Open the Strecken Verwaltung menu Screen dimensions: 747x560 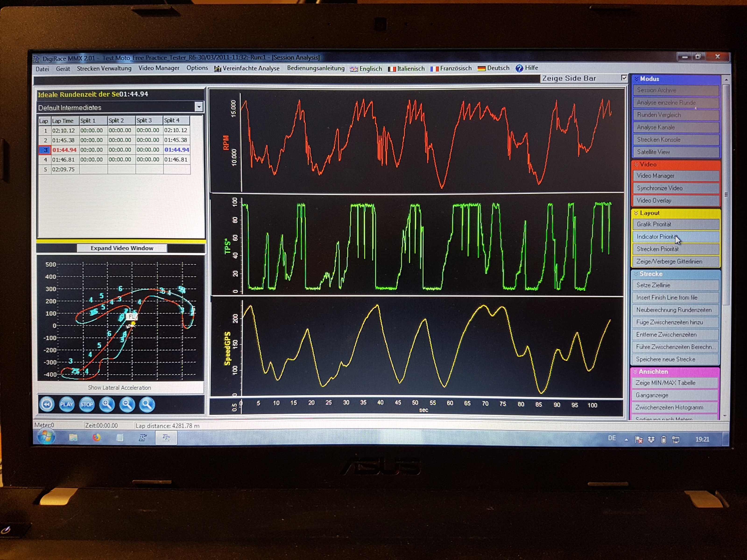(x=104, y=69)
